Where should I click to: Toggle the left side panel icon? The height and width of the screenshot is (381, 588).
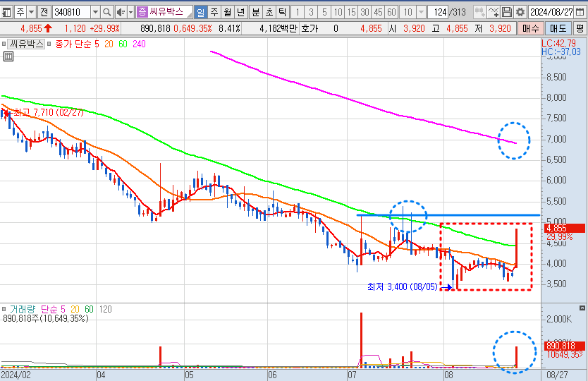coord(6,13)
